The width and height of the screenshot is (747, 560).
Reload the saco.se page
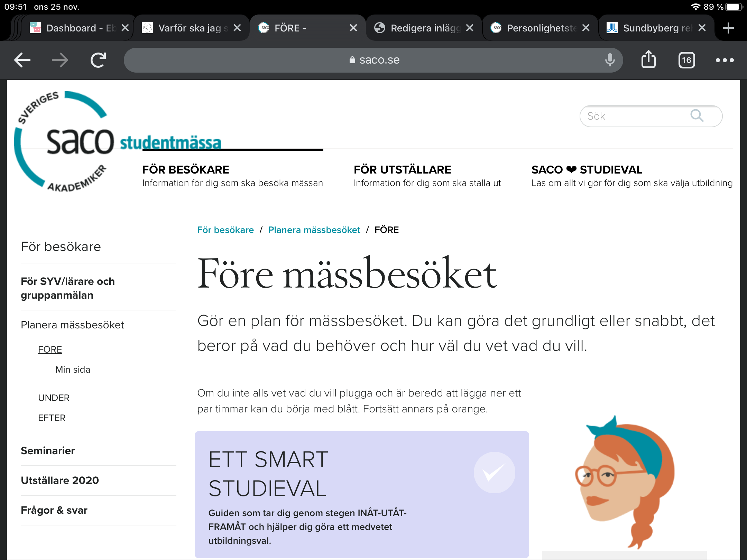pyautogui.click(x=98, y=60)
